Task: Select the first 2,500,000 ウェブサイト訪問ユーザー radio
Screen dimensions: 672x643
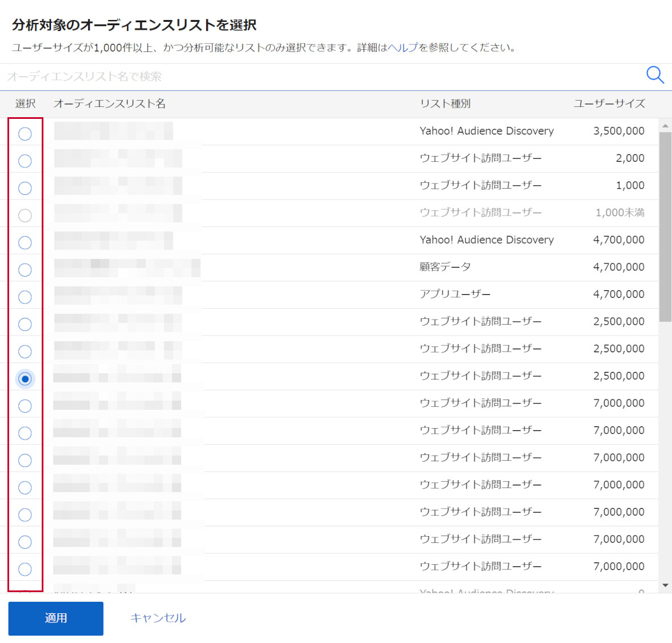Action: tap(25, 325)
